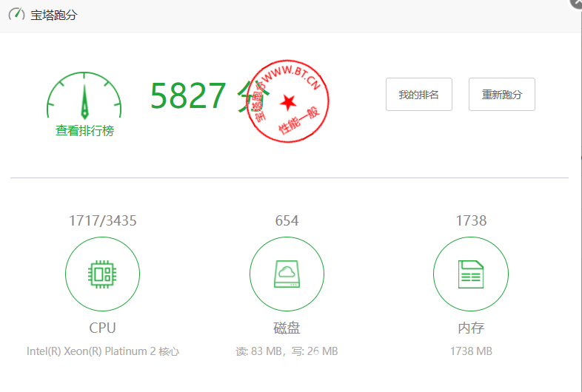Click the disk drive cloud icon
Image resolution: width=582 pixels, height=392 pixels.
click(287, 275)
